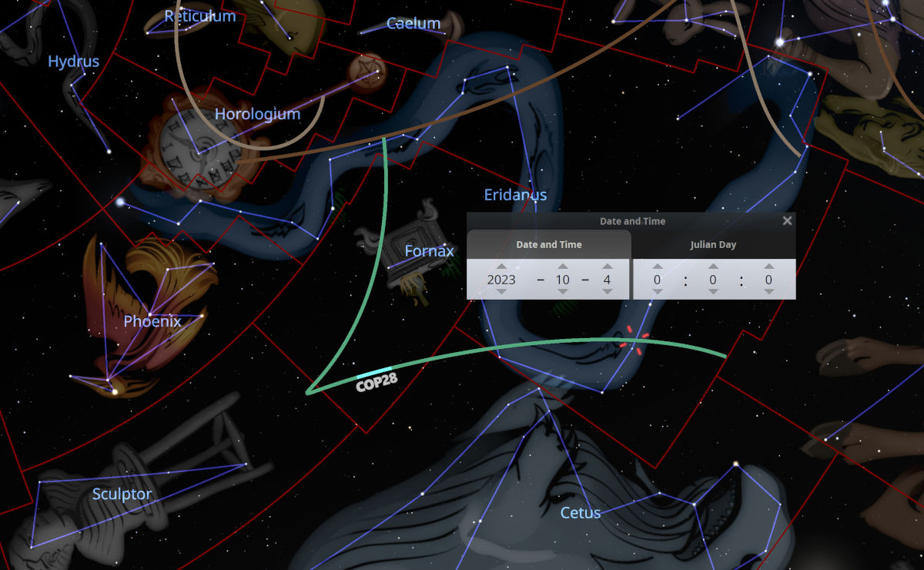The image size is (924, 570).
Task: Increase the seconds with the up arrow
Action: [x=768, y=267]
